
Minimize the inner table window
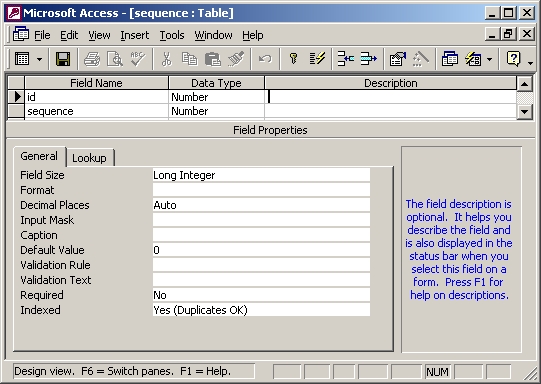(492, 34)
